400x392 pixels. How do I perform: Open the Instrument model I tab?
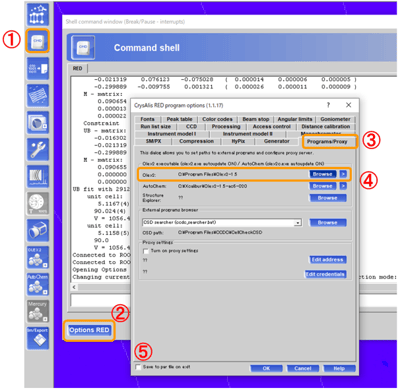pyautogui.click(x=172, y=134)
